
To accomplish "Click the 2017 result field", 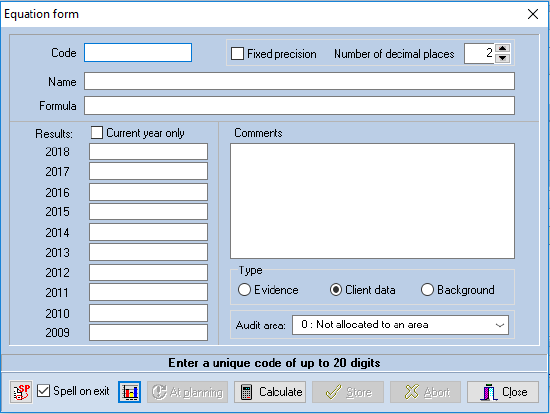I will [148, 171].
